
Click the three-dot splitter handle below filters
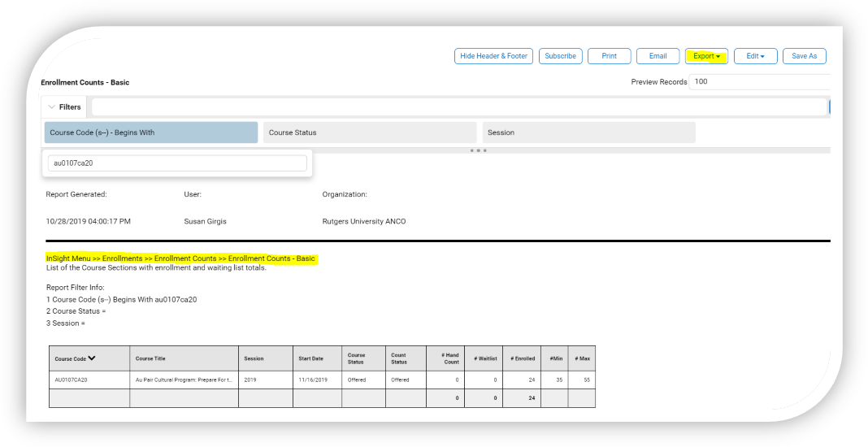tap(480, 150)
